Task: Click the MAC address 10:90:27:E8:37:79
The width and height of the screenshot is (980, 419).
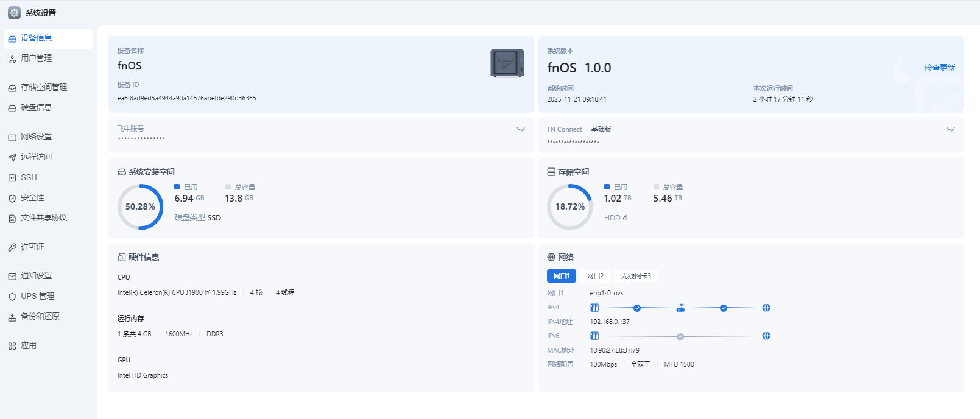Action: (x=615, y=350)
